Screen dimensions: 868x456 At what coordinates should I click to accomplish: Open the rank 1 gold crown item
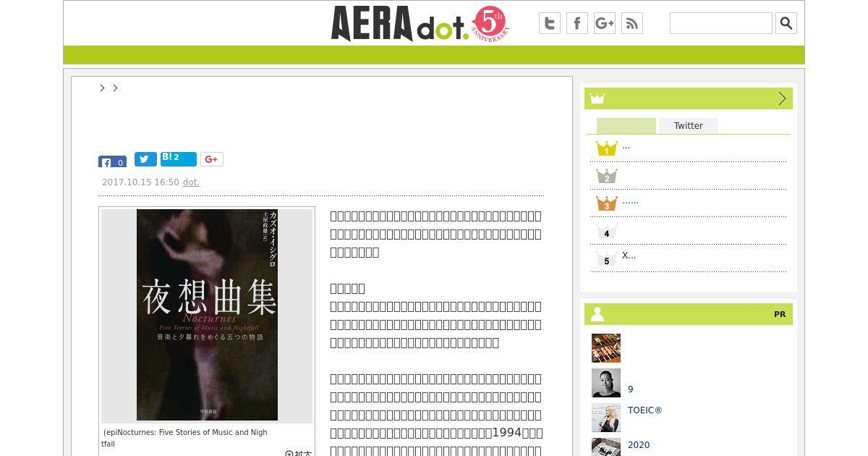606,148
